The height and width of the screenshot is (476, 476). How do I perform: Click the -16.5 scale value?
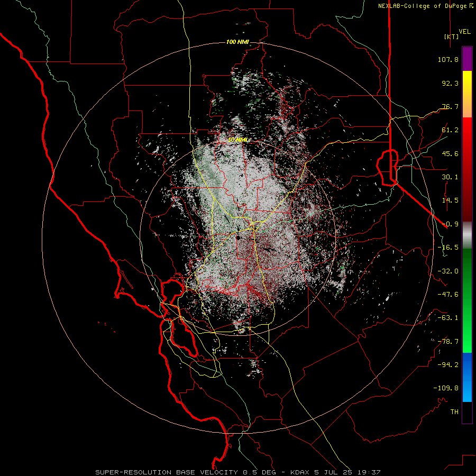coord(448,248)
